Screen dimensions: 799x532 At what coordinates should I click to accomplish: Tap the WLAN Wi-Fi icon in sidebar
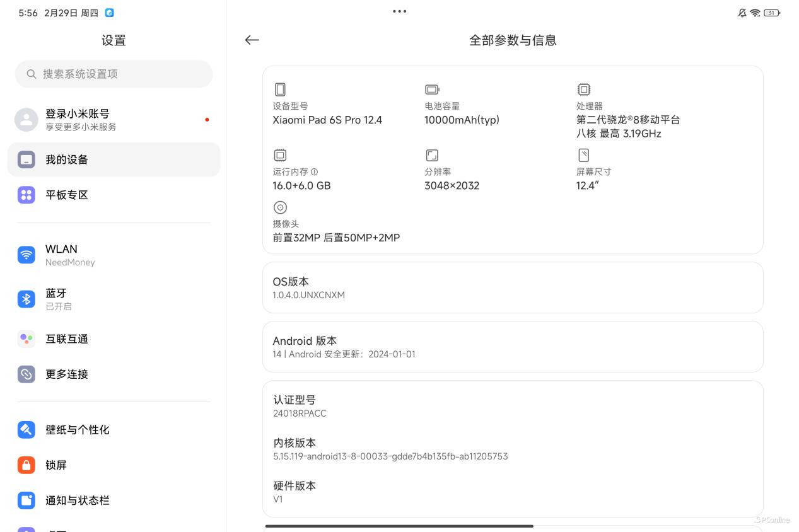tap(26, 255)
